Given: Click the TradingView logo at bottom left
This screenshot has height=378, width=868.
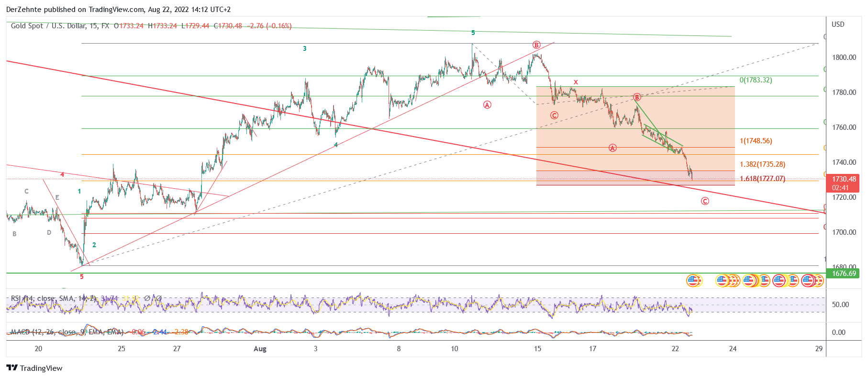Looking at the screenshot, I should click(x=34, y=368).
